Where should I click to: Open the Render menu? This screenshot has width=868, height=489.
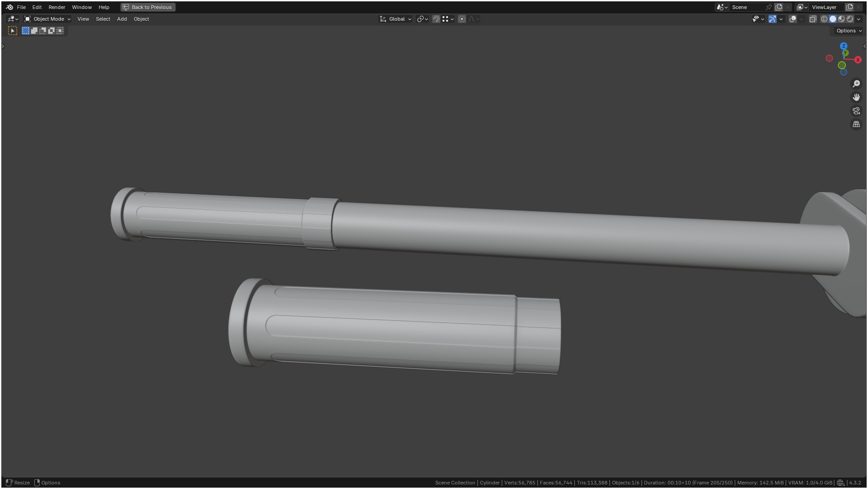pos(57,7)
